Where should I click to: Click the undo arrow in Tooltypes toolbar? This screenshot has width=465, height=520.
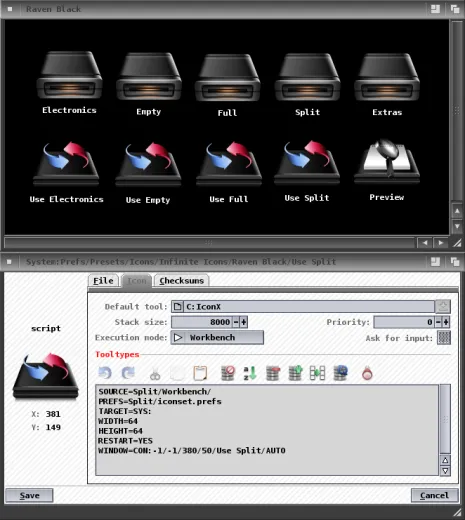pos(105,373)
